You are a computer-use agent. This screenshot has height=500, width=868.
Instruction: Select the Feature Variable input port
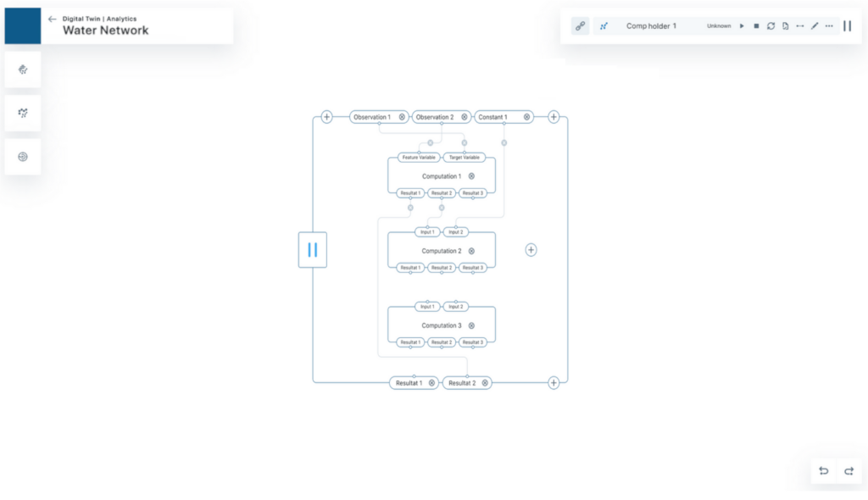[419, 158]
